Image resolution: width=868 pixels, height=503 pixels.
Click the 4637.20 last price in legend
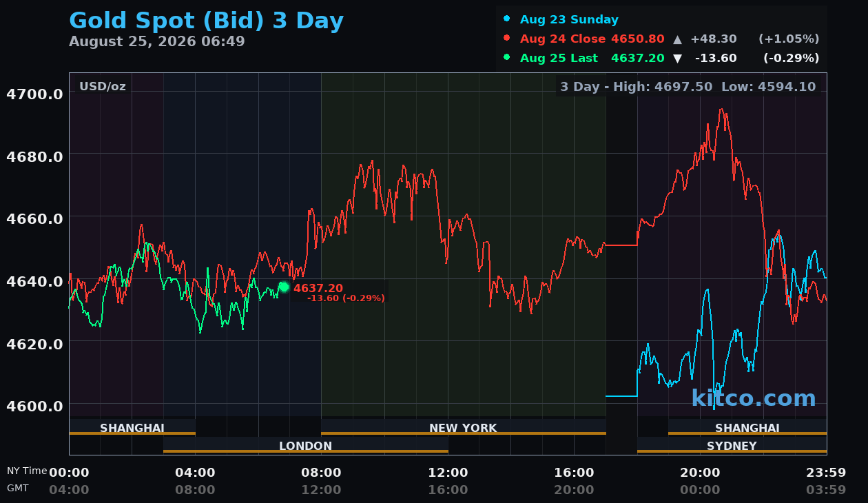tap(638, 58)
